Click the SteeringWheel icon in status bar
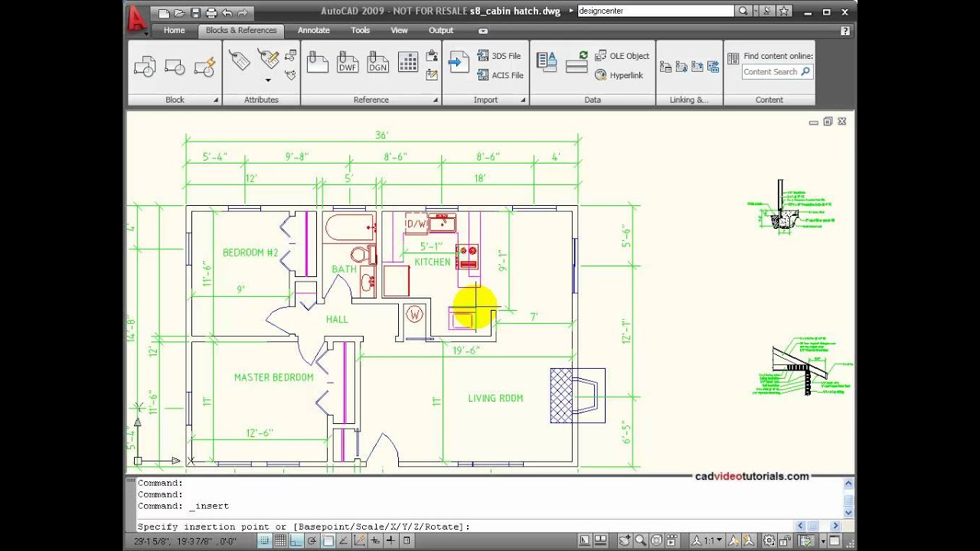 point(656,540)
